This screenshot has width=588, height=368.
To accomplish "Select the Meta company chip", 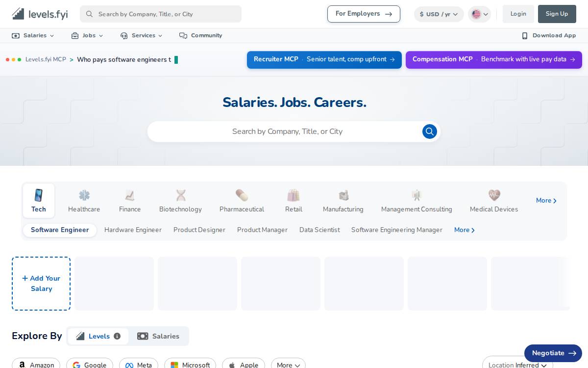I will 139,364.
